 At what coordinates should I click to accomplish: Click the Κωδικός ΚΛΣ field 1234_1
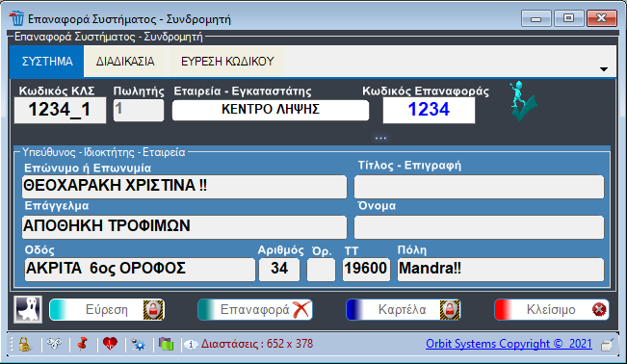click(60, 110)
